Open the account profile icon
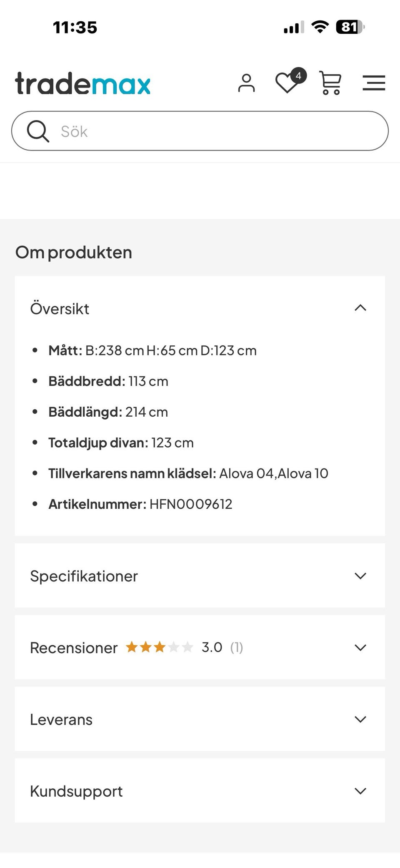Image resolution: width=400 pixels, height=868 pixels. pyautogui.click(x=247, y=83)
